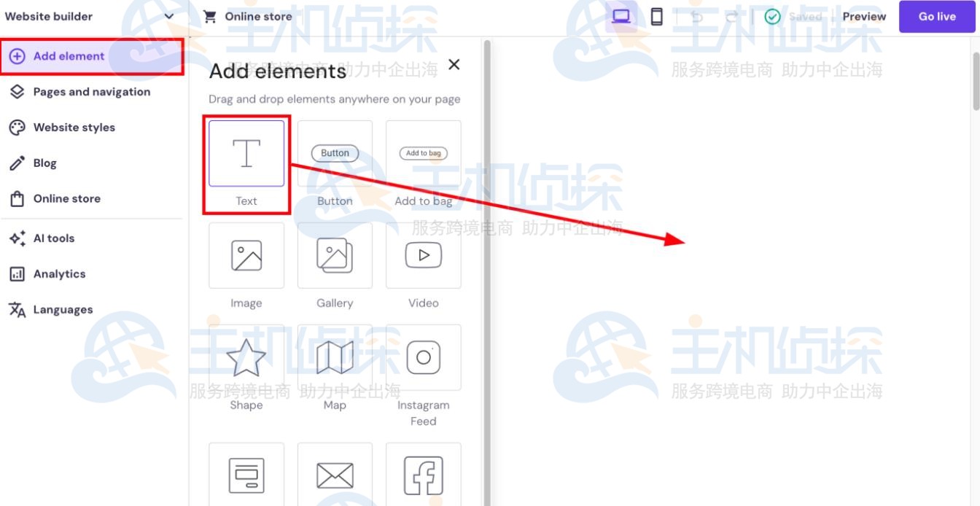Open Pages and navigation section
980x506 pixels.
tap(92, 91)
